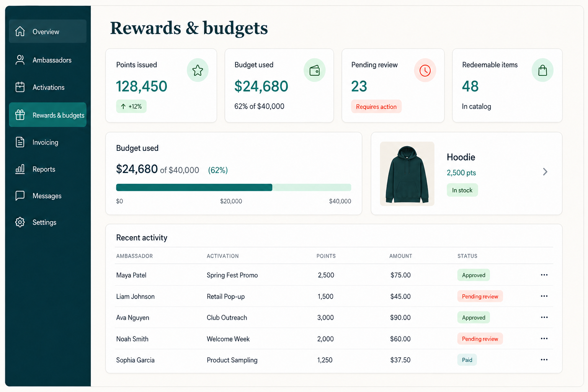
Task: Click the Reports bar chart icon
Action: click(20, 169)
